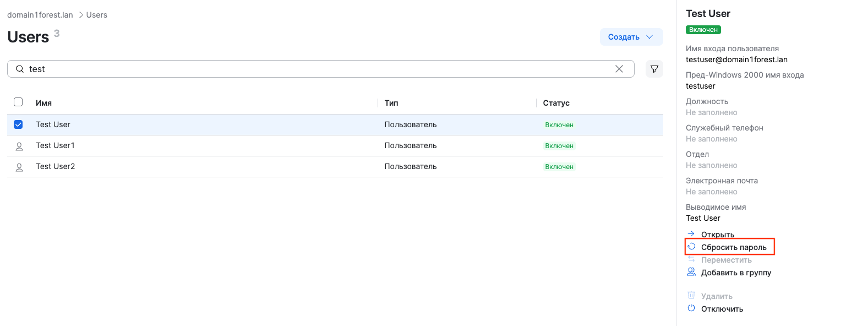Screen dimensions: 868x326
Task: Click the Сбросить пароль refresh icon
Action: pos(691,247)
